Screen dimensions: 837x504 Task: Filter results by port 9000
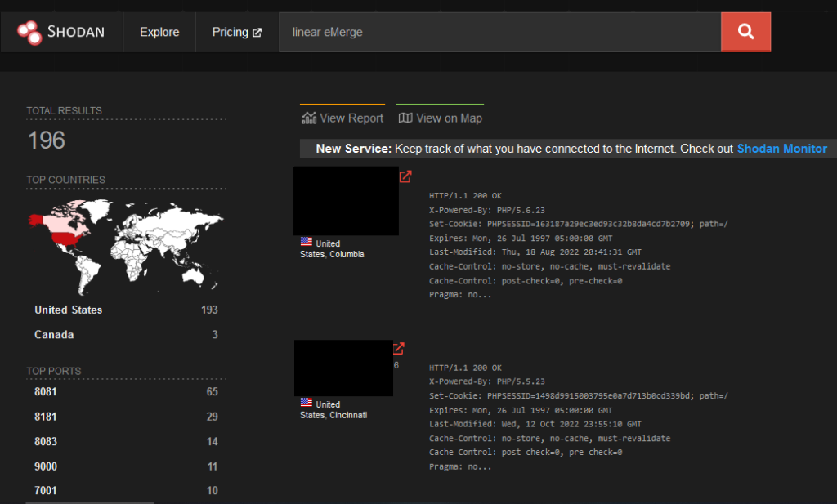tap(44, 466)
